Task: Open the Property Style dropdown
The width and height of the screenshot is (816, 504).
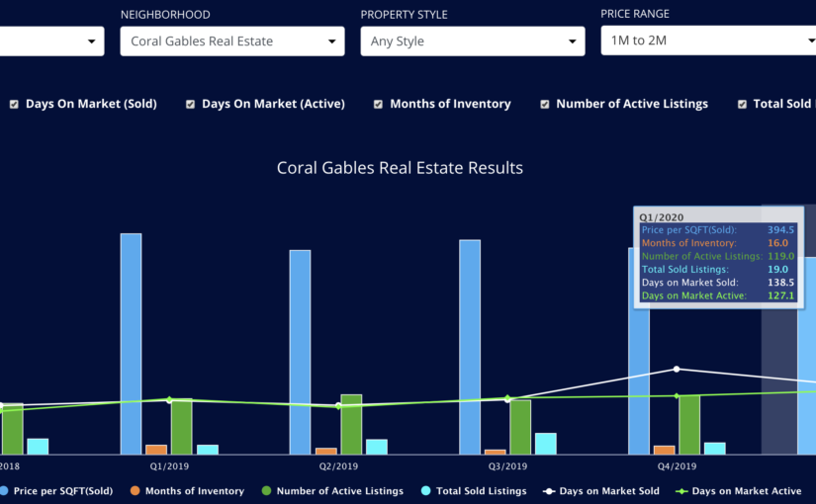Action: [473, 42]
